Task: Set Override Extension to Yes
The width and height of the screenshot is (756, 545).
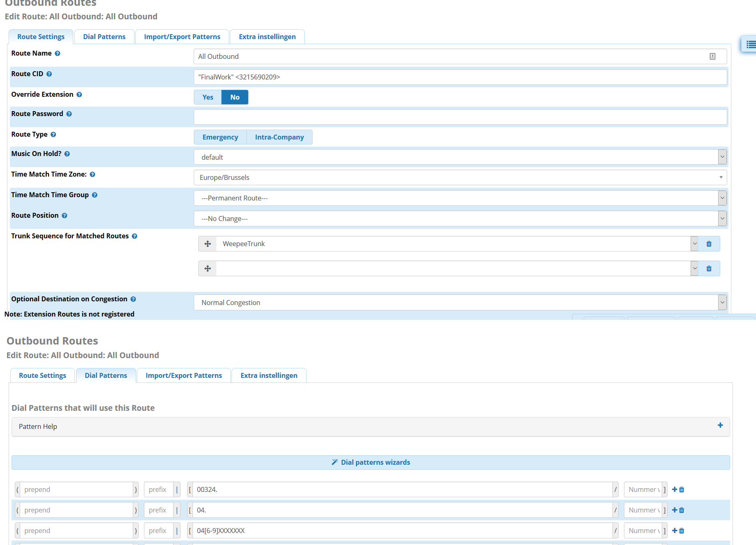Action: tap(208, 97)
